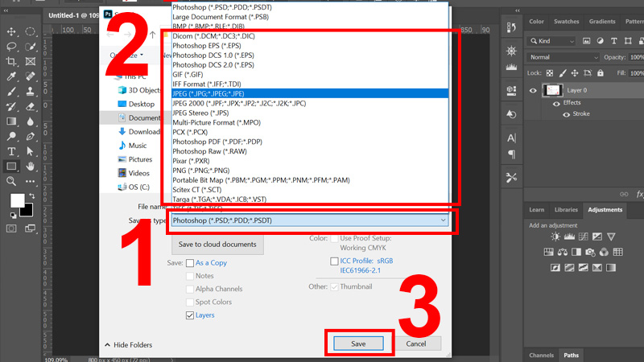Screen dimensions: 644x362
Task: Toggle the As a Copy checkbox
Action: 190,263
